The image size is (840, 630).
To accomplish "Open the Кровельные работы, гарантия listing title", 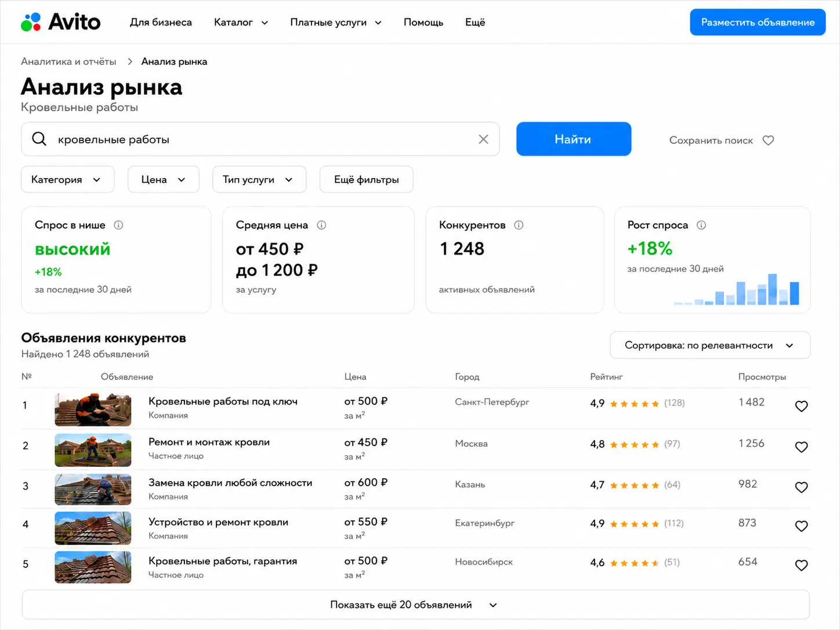I will pyautogui.click(x=223, y=561).
